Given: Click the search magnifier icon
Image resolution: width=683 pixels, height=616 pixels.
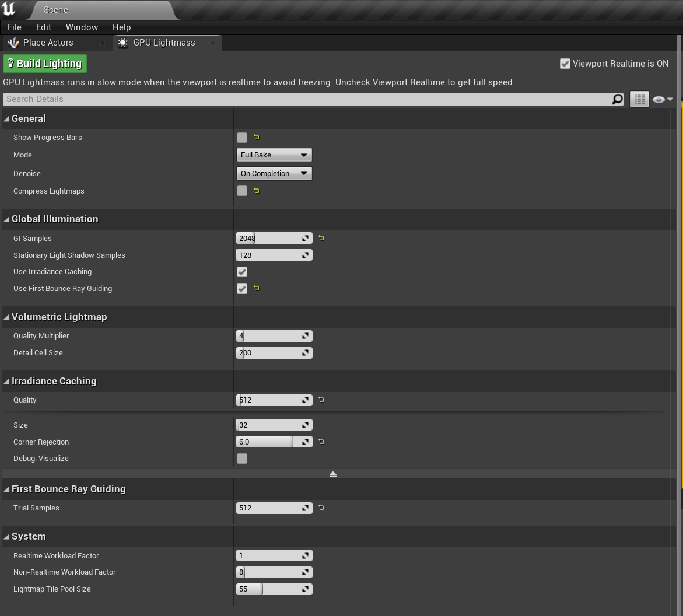Looking at the screenshot, I should [617, 99].
